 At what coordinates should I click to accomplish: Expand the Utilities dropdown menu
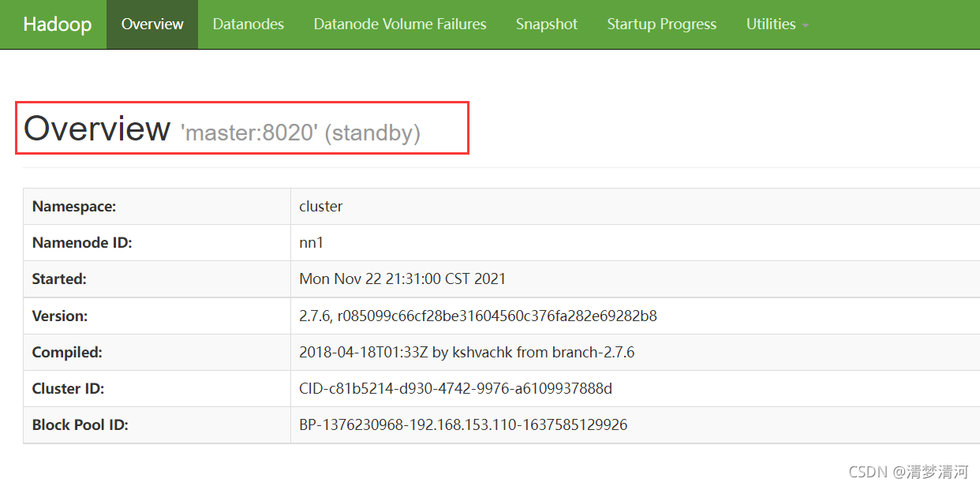[778, 24]
